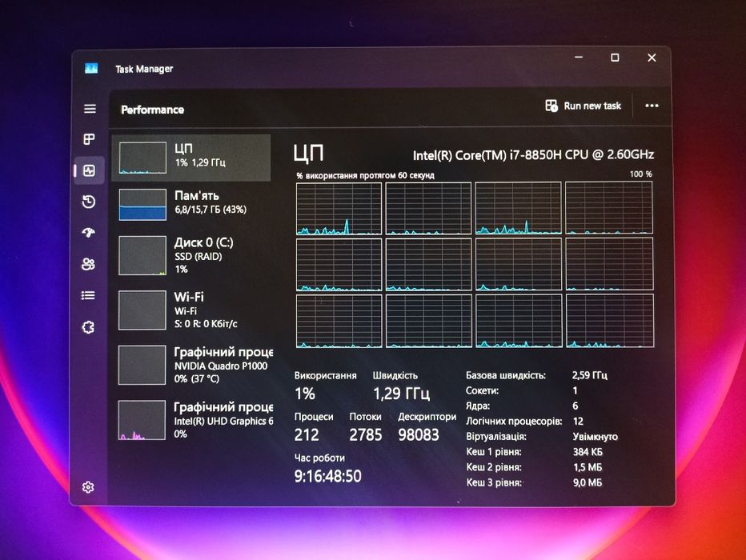Image resolution: width=746 pixels, height=560 pixels.
Task: Click the first logical processor graph
Action: (339, 208)
